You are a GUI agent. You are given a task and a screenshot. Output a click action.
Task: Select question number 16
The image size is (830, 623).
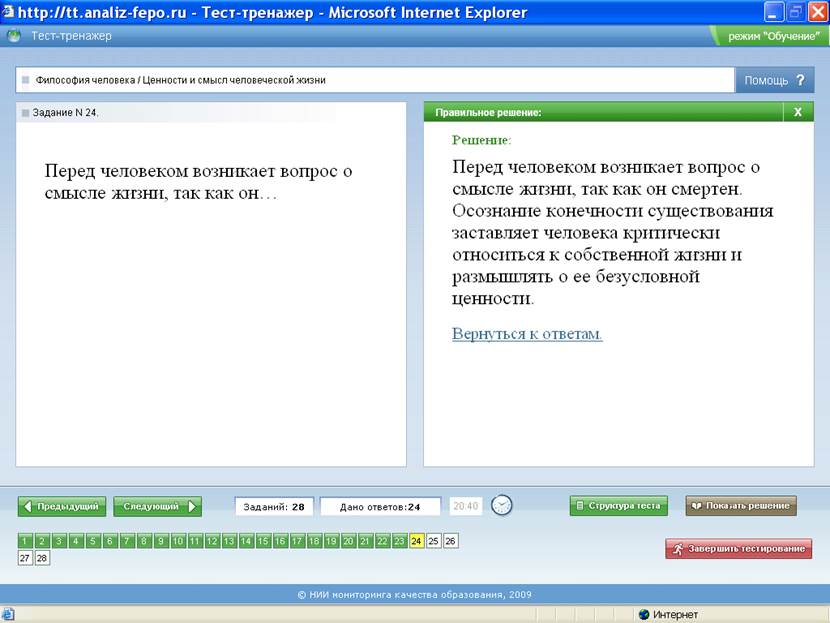[280, 541]
